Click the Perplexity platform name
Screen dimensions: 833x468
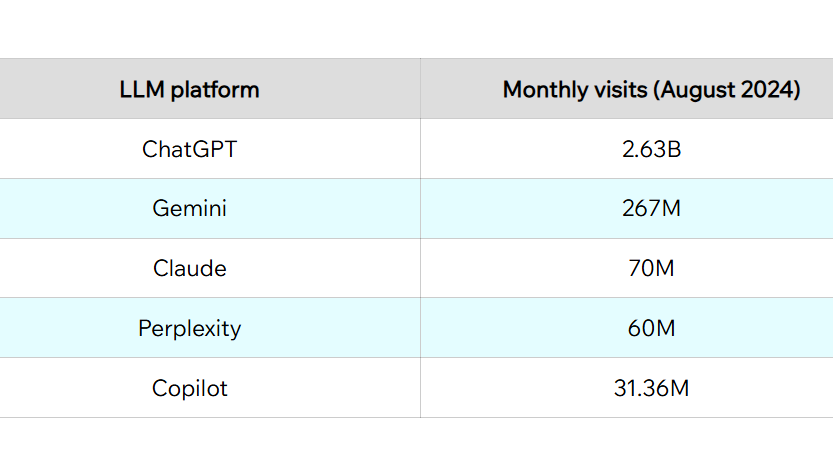pyautogui.click(x=189, y=328)
